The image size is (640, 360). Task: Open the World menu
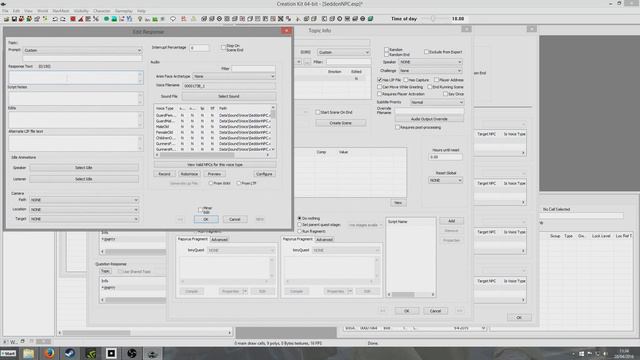click(x=42, y=11)
